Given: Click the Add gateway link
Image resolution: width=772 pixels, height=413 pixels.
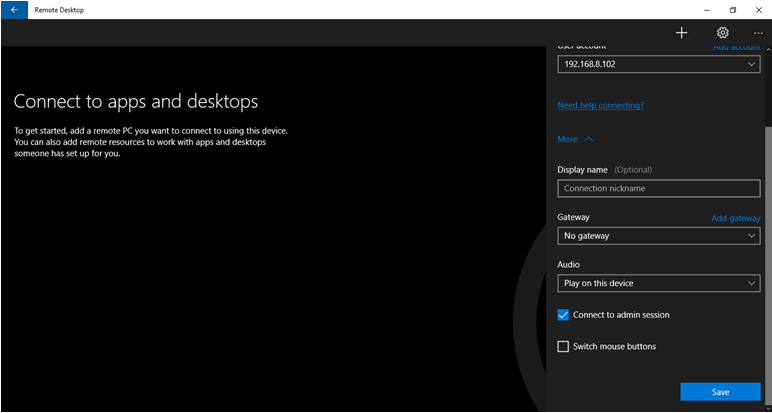Looking at the screenshot, I should tap(736, 218).
